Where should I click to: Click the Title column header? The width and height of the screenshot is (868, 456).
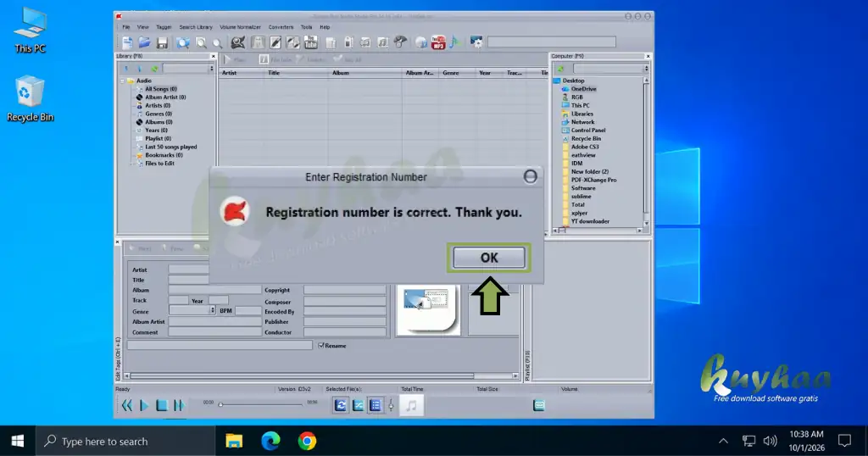tap(274, 73)
